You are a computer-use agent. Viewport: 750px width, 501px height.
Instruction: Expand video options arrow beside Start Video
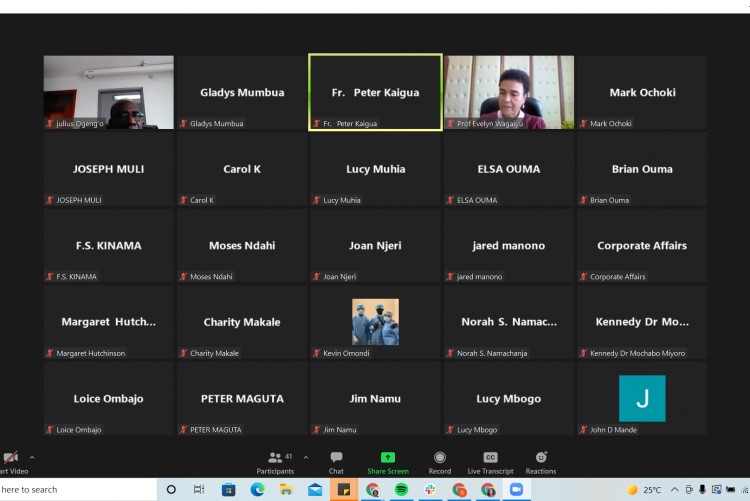click(x=32, y=457)
